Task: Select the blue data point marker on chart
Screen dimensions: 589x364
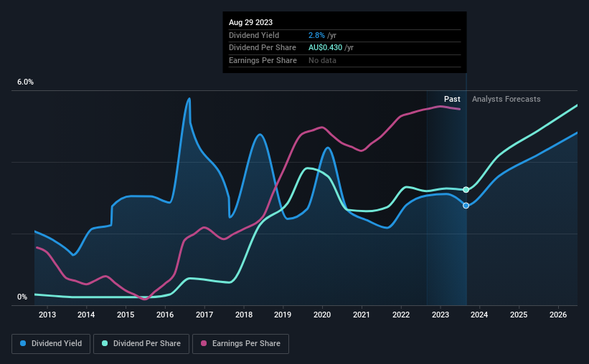Action: pos(466,206)
